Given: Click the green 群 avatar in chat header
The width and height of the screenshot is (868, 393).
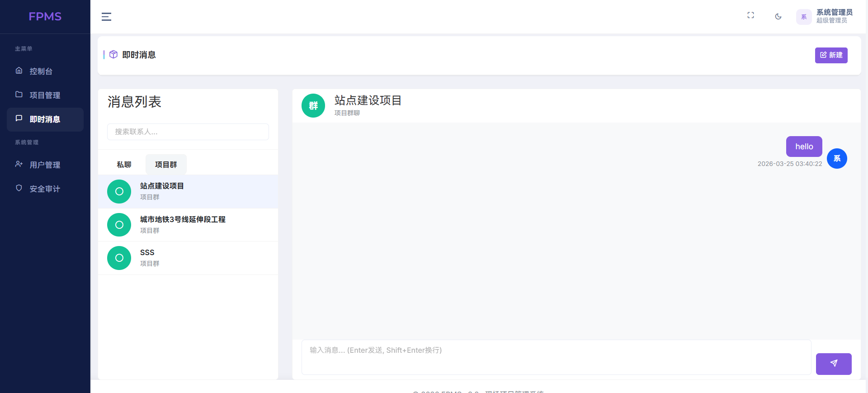Looking at the screenshot, I should coord(313,106).
